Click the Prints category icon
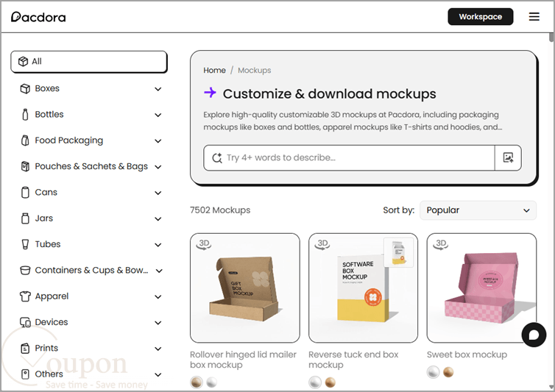Image resolution: width=555 pixels, height=392 pixels. click(x=25, y=348)
